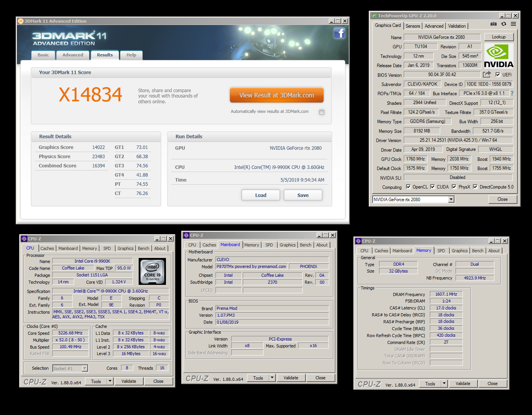Click the NVIDIA logo in GPU-Z
This screenshot has width=532, height=415.
(x=499, y=56)
